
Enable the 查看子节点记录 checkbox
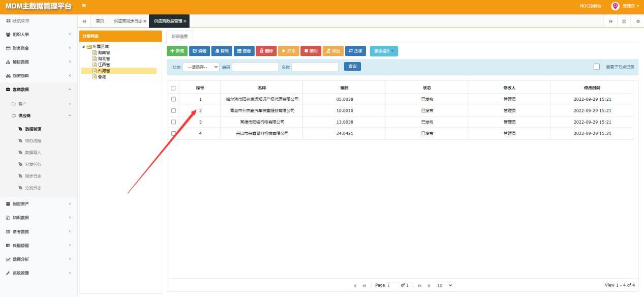click(x=597, y=67)
